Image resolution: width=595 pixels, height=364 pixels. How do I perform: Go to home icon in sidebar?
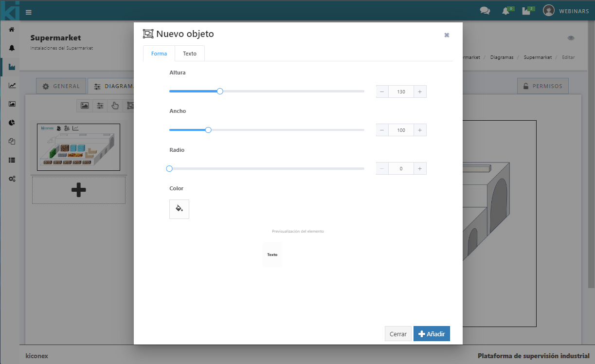pyautogui.click(x=12, y=30)
